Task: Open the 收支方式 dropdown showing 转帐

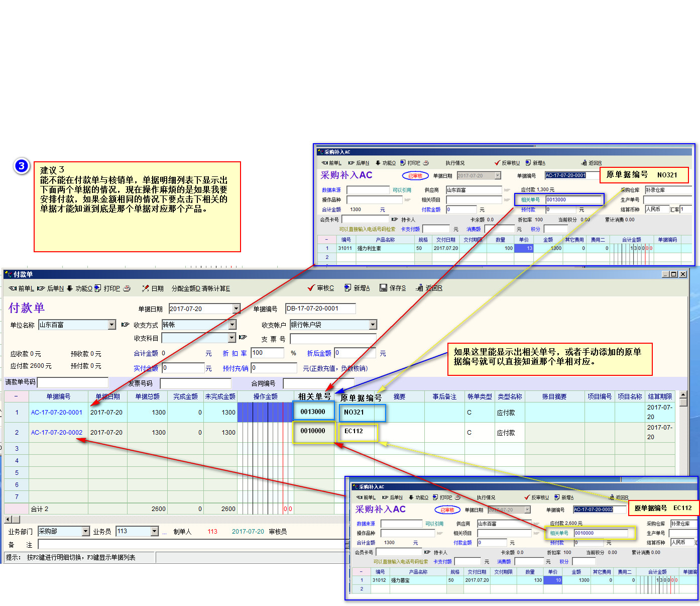Action: pos(232,325)
